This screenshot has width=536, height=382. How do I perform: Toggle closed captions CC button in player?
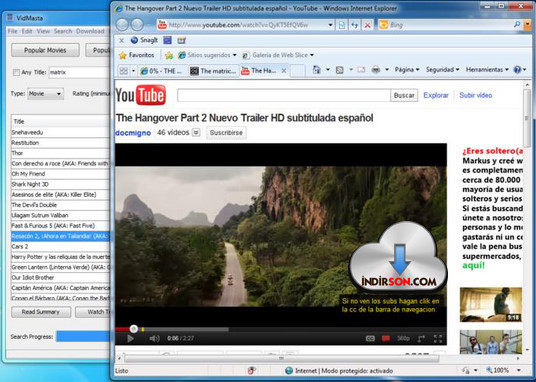click(x=370, y=339)
